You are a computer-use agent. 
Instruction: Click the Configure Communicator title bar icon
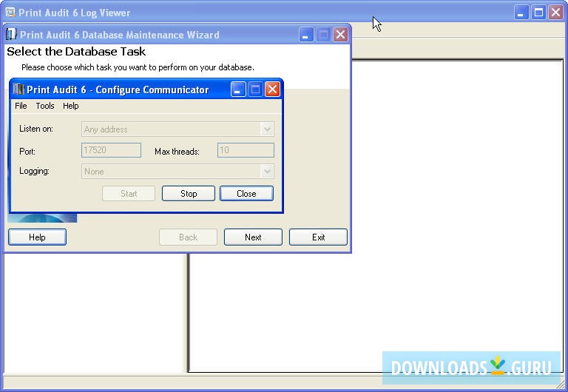click(x=18, y=89)
